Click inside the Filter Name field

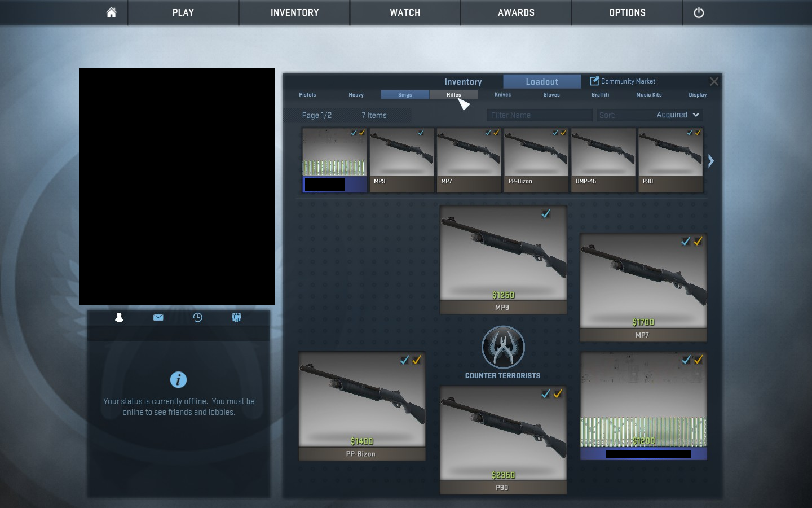click(x=539, y=115)
